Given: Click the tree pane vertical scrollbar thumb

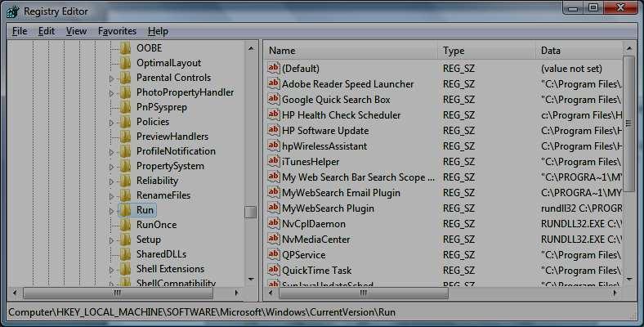Looking at the screenshot, I should click(x=251, y=212).
